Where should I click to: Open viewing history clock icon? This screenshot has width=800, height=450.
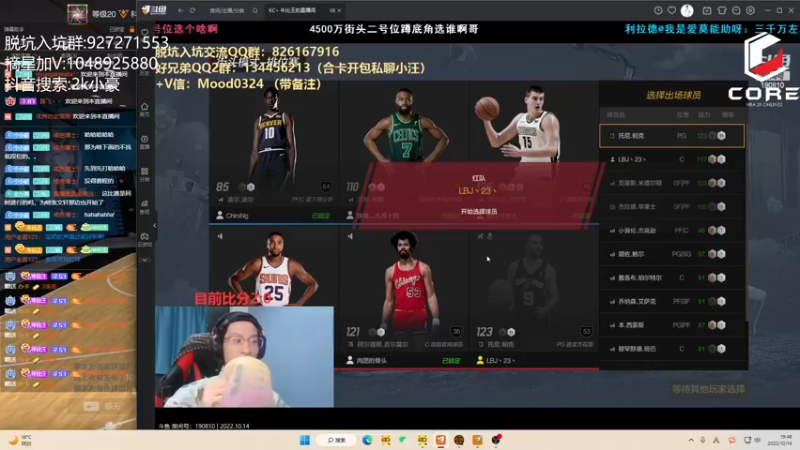pyautogui.click(x=658, y=10)
